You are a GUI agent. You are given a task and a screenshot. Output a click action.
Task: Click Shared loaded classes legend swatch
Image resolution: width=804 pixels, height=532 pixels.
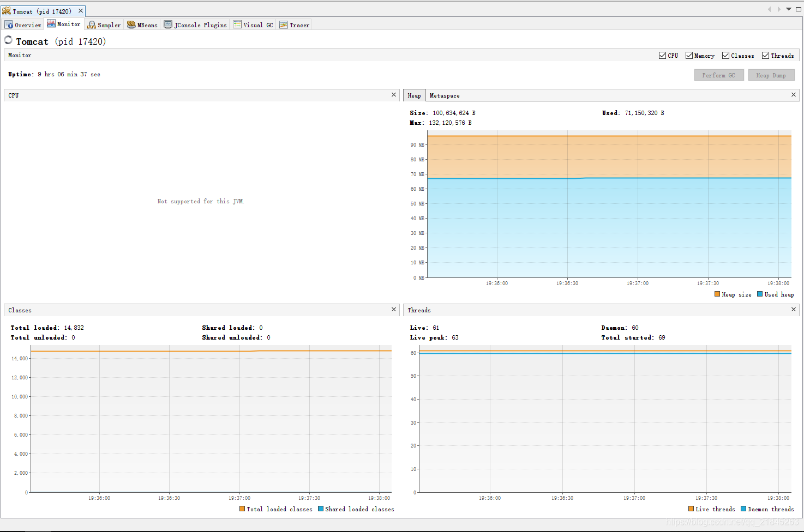pos(321,509)
